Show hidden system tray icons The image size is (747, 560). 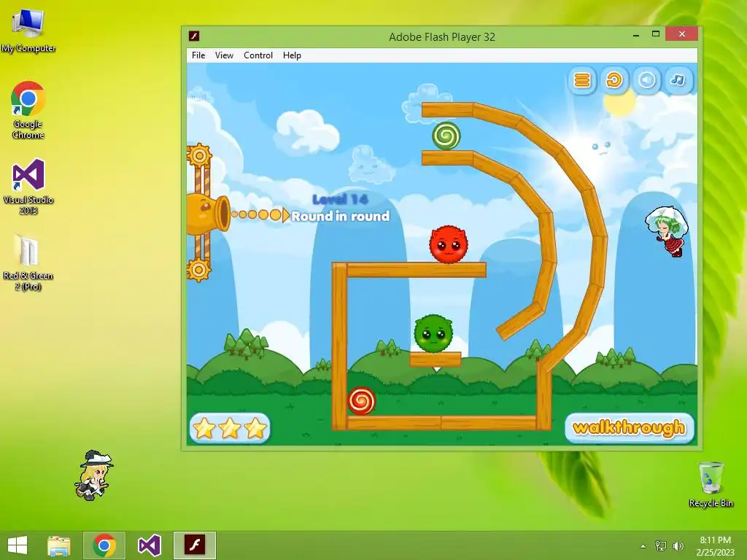[643, 546]
